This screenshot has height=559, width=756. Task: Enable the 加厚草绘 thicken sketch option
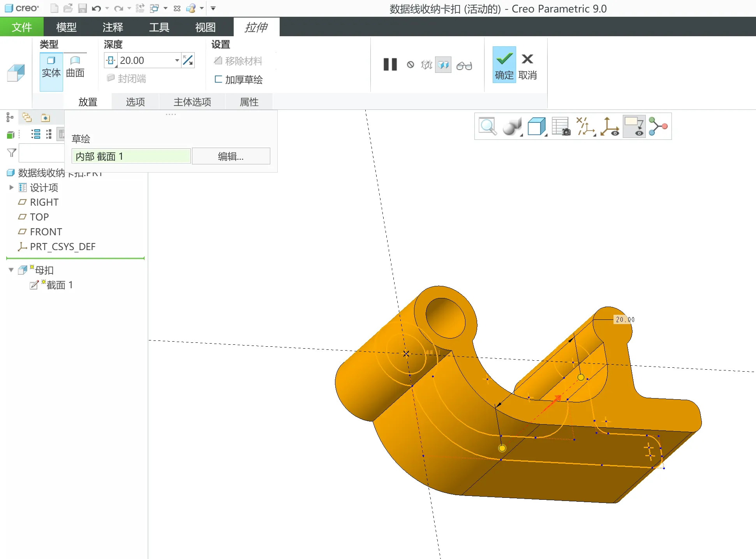238,79
